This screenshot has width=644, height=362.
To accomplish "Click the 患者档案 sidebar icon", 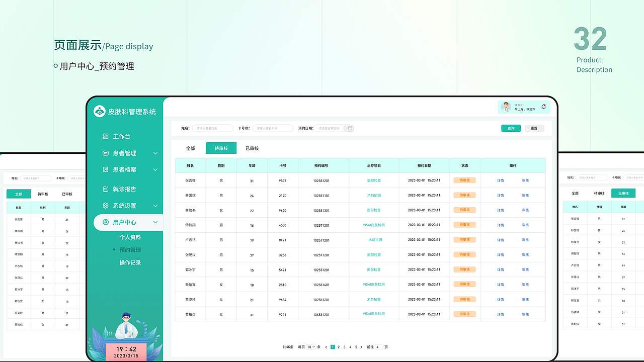I will tap(106, 169).
